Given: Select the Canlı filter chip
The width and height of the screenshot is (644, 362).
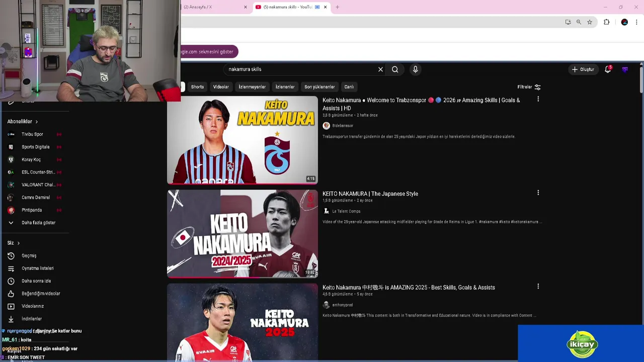Looking at the screenshot, I should (x=349, y=87).
